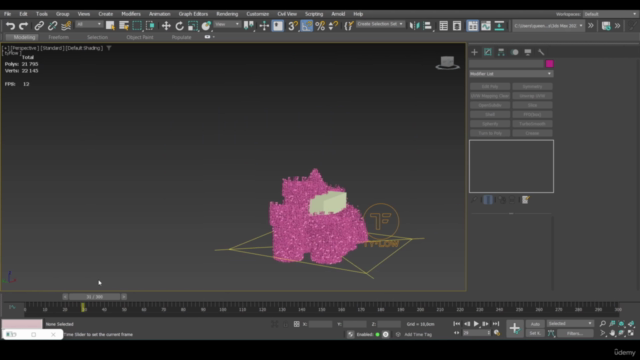Image resolution: width=640 pixels, height=360 pixels.
Task: Click the Edit Poly modifier button
Action: [x=490, y=87]
